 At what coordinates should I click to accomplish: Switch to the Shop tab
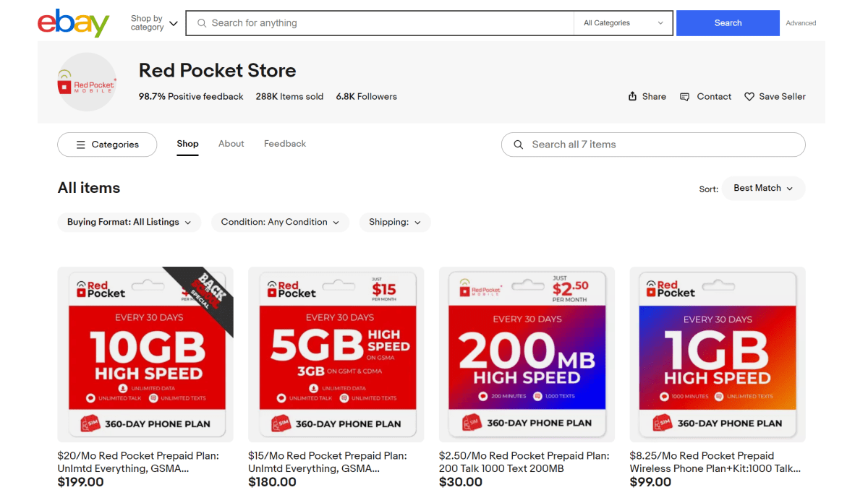tap(187, 144)
